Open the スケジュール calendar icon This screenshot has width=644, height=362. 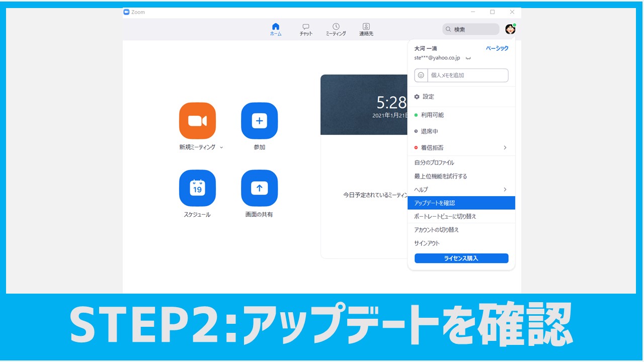coord(197,188)
